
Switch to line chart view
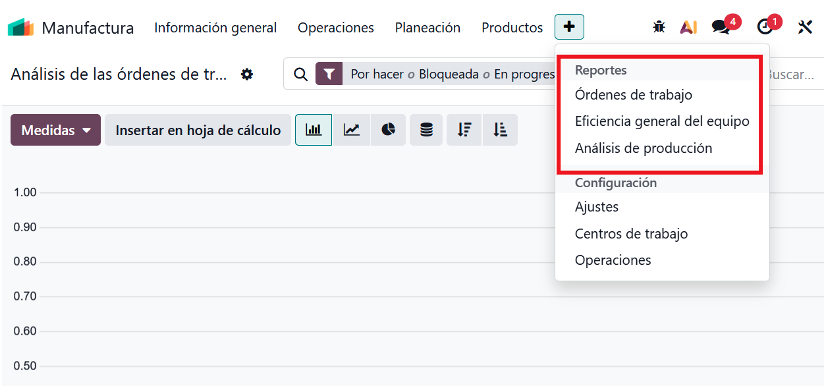coord(351,130)
